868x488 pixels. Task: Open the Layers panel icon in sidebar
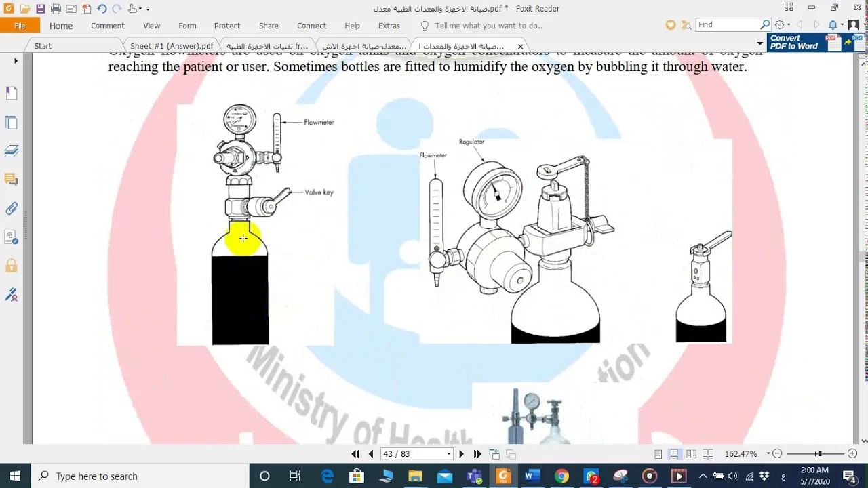pos(12,151)
